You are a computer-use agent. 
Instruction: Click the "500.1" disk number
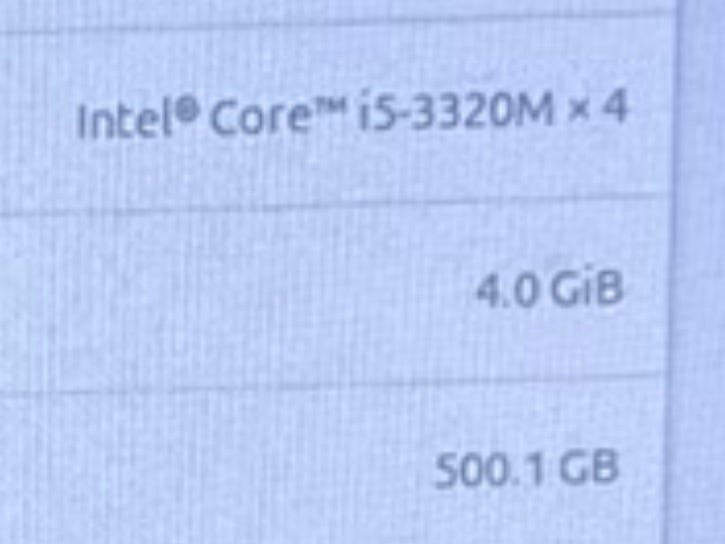pyautogui.click(x=490, y=470)
